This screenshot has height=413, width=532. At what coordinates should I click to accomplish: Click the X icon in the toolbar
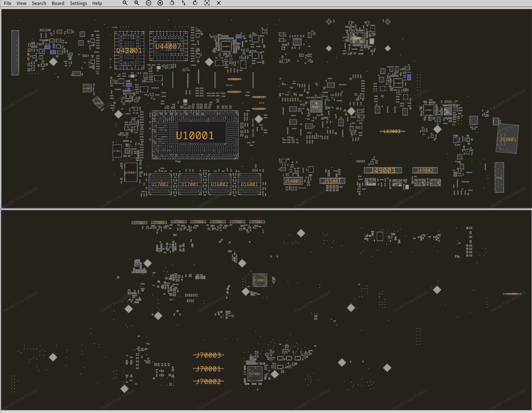point(219,3)
